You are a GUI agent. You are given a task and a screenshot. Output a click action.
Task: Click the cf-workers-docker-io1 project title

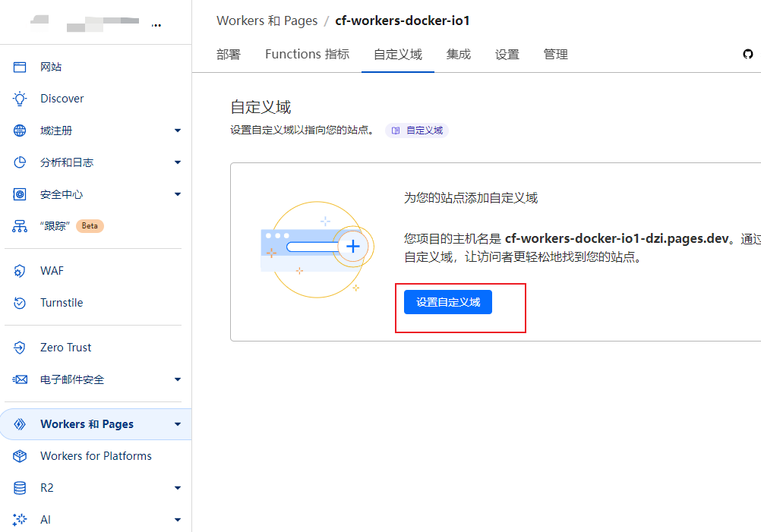pyautogui.click(x=403, y=20)
